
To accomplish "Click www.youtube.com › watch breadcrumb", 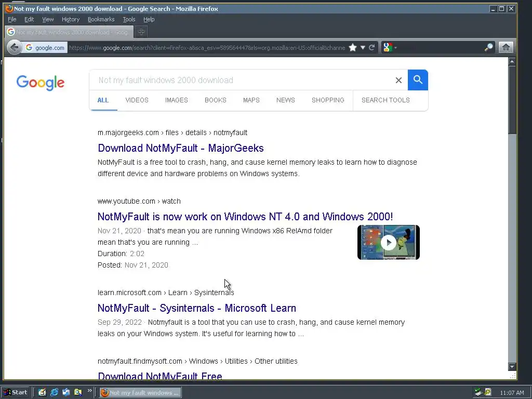I will point(139,201).
